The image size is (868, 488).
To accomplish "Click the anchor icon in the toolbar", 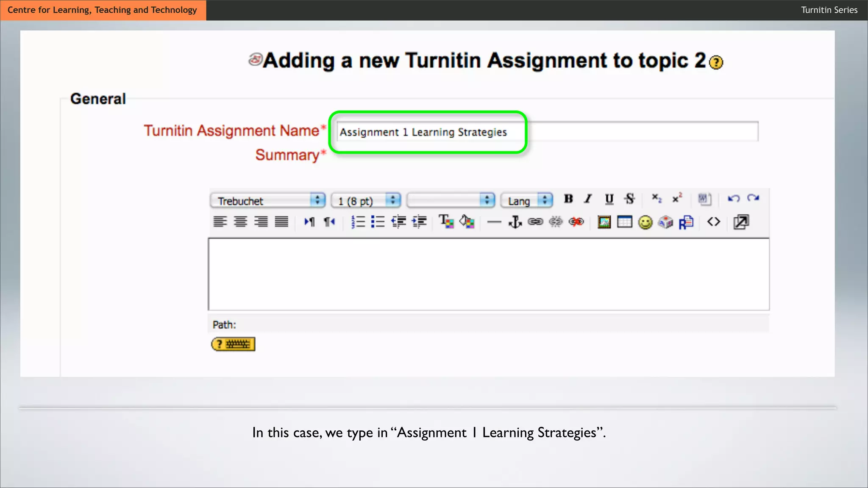I will click(x=515, y=222).
